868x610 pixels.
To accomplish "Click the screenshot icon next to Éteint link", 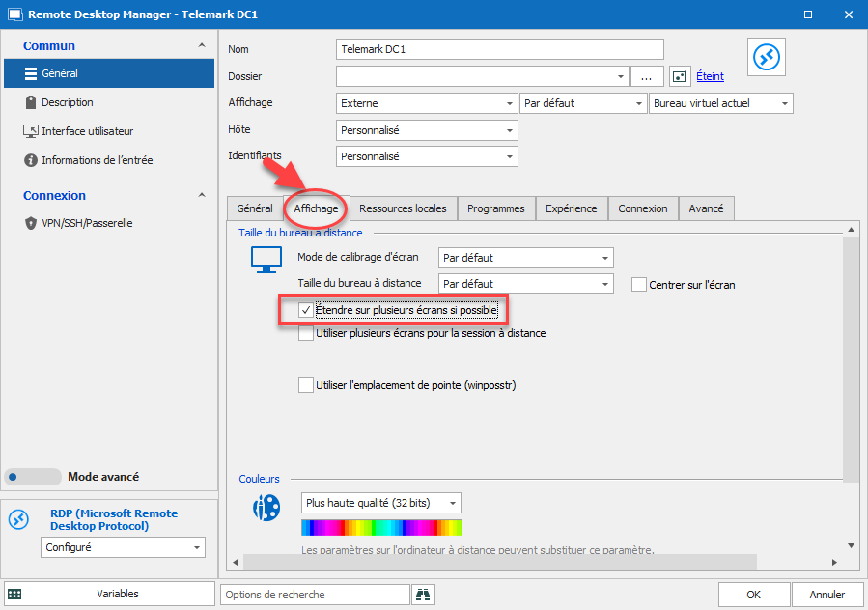I will pyautogui.click(x=679, y=75).
